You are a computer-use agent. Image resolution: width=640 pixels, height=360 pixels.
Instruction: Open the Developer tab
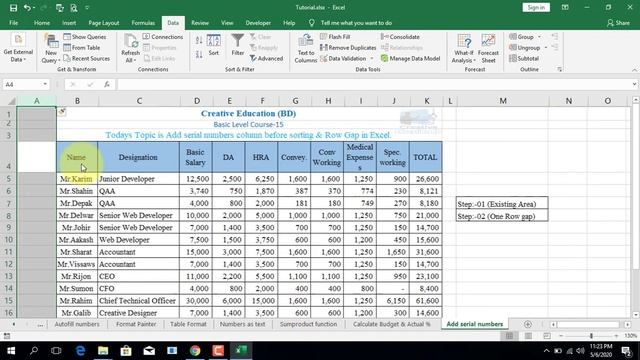pos(258,23)
